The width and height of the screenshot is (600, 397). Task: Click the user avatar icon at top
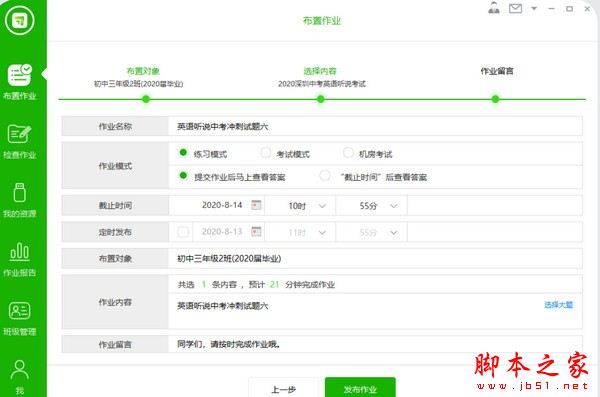point(494,8)
